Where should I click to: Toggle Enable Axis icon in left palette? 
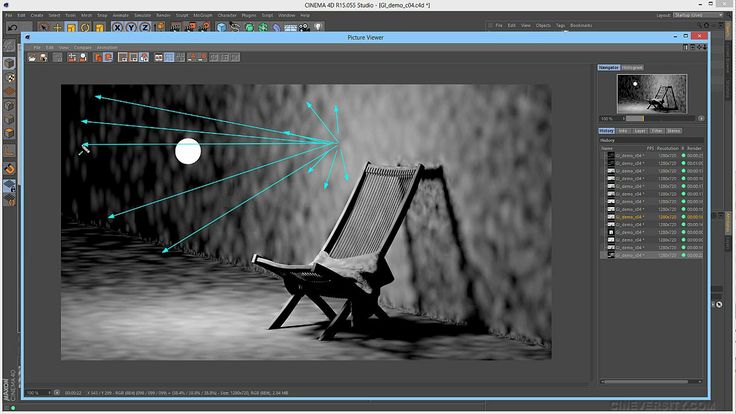point(9,151)
